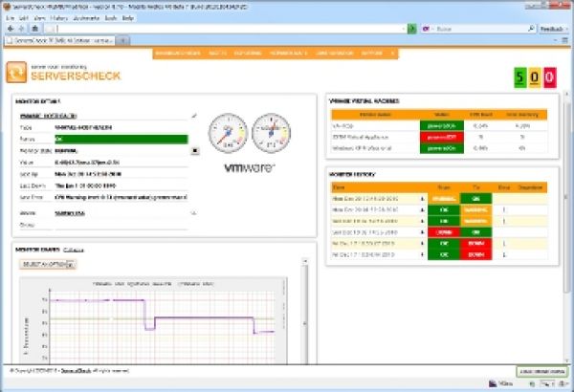Click the browser home icon

pos(34,29)
